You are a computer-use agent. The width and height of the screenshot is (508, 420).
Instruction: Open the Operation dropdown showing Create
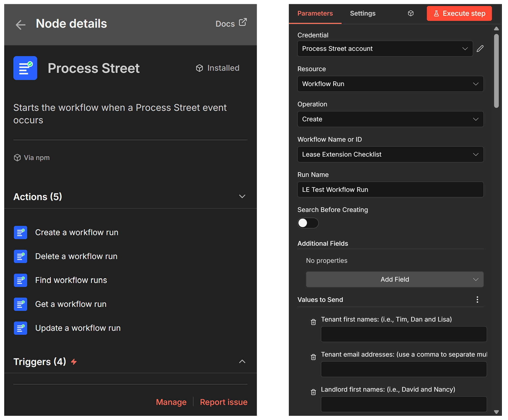tap(390, 119)
